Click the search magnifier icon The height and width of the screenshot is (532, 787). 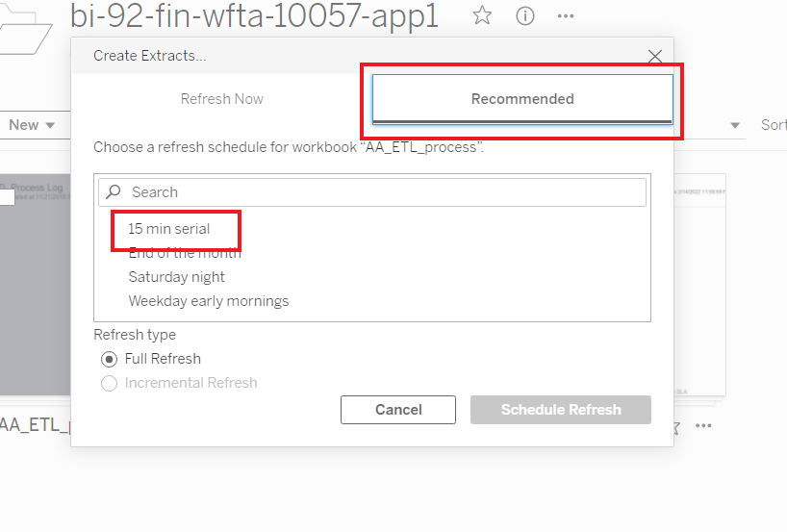pos(114,191)
